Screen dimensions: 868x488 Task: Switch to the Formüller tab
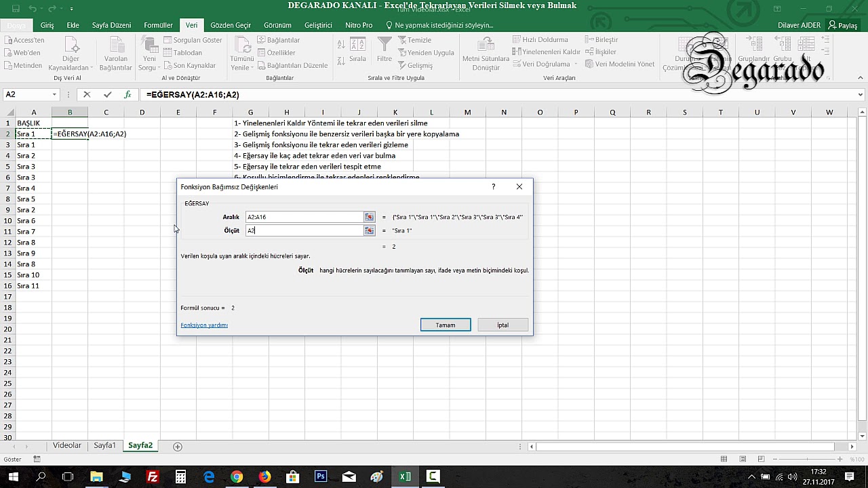pos(158,25)
